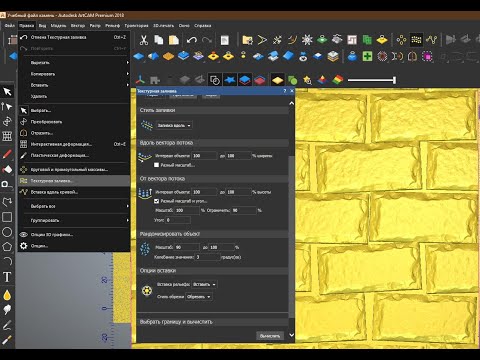Image resolution: width=480 pixels, height=360 pixels.
Task: Click the panel scroll down arrow
Action: pos(292,335)
